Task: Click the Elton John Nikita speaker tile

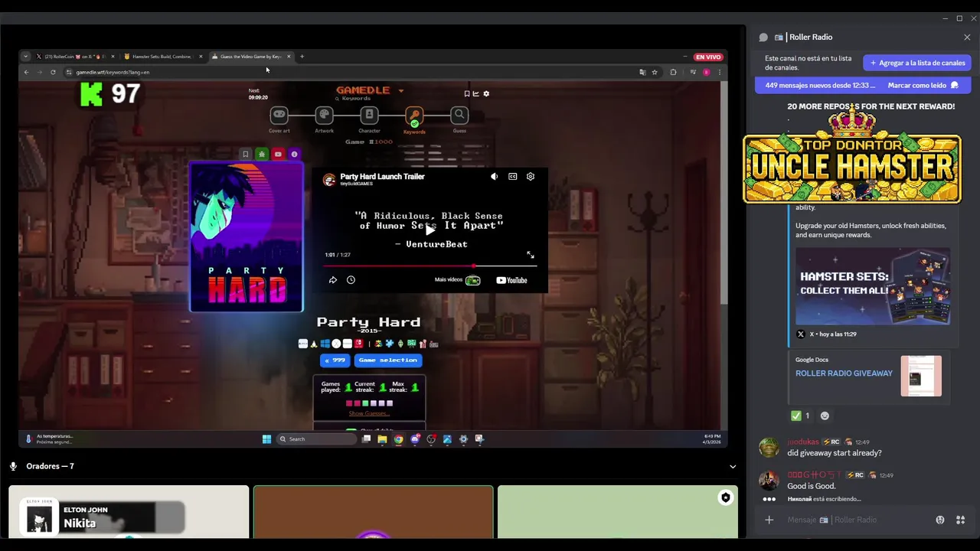Action: tap(129, 512)
